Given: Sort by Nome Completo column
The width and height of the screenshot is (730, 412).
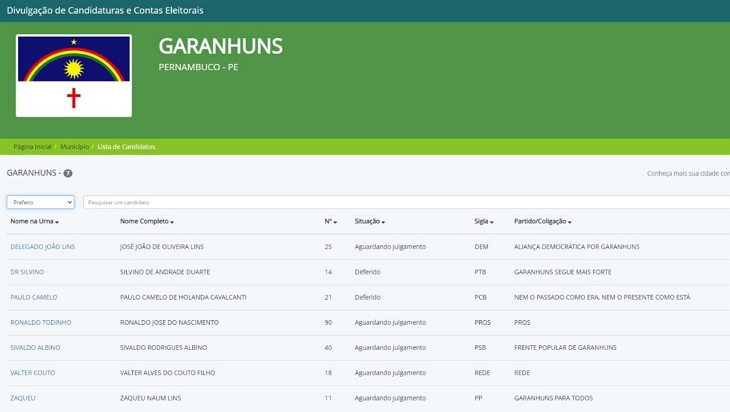Looking at the screenshot, I should (147, 221).
